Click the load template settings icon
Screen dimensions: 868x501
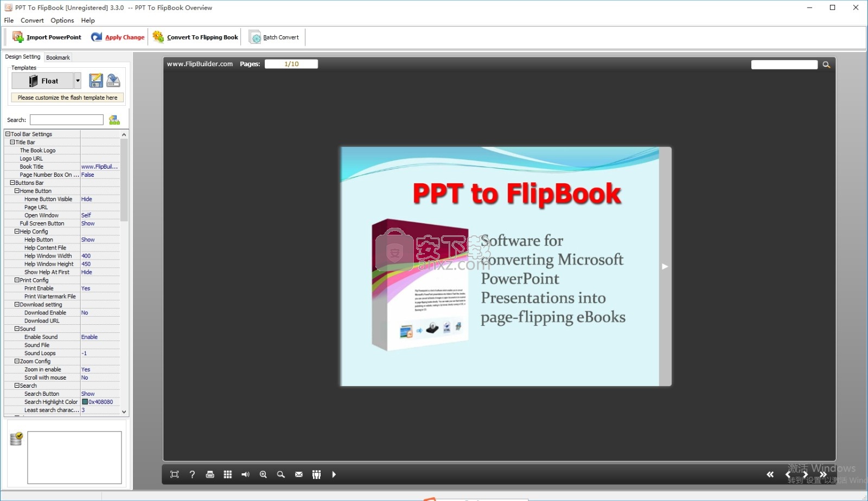click(113, 80)
